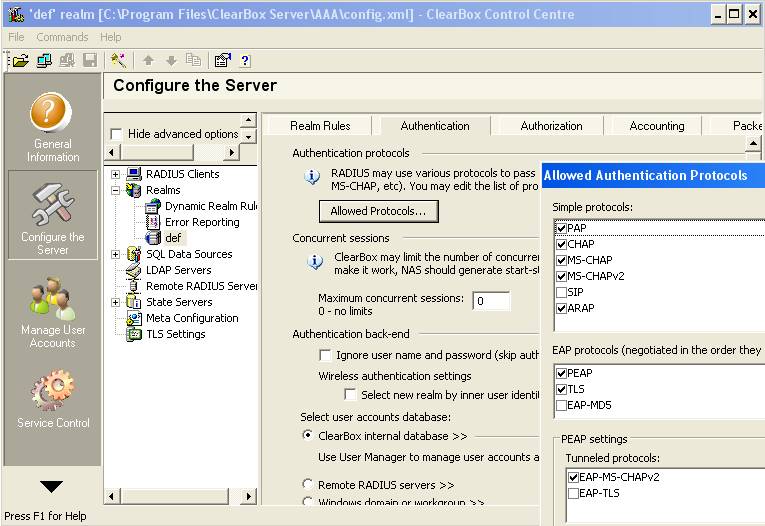Check Ignore user name and password
This screenshot has height=526, width=765.
click(324, 355)
